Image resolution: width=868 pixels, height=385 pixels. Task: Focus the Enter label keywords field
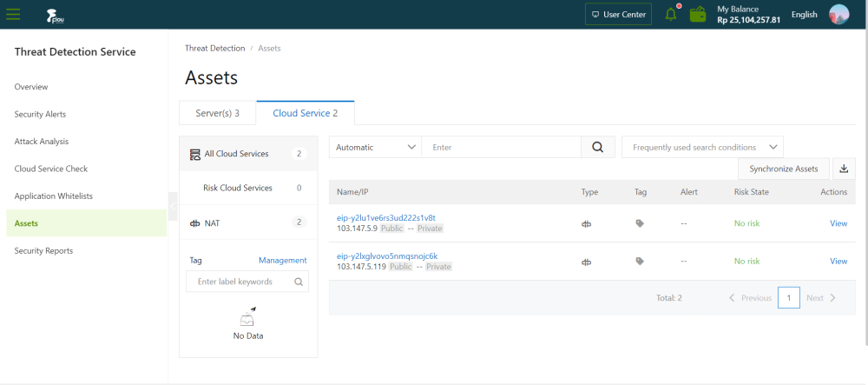click(x=240, y=282)
